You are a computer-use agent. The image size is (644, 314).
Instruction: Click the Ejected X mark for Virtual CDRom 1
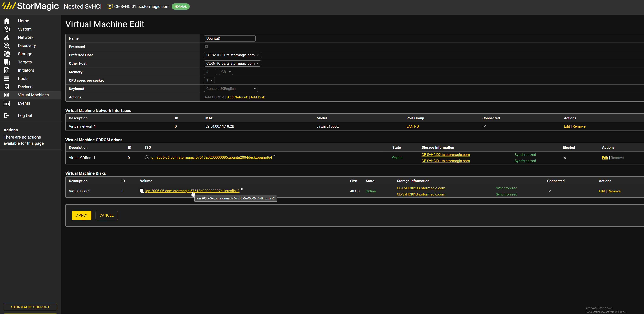565,158
